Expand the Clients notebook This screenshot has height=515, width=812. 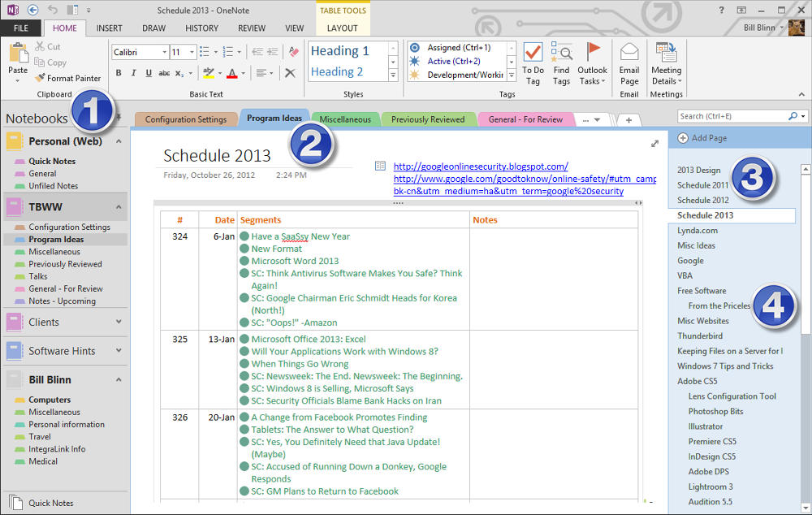(x=119, y=322)
